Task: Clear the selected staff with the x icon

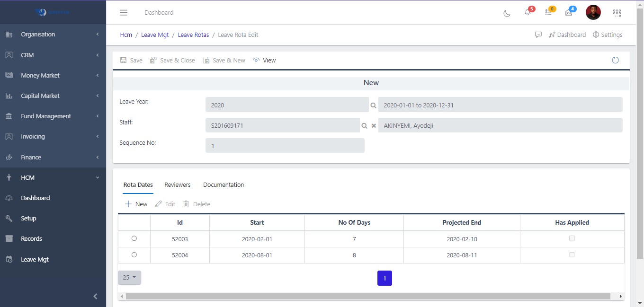Action: point(374,125)
